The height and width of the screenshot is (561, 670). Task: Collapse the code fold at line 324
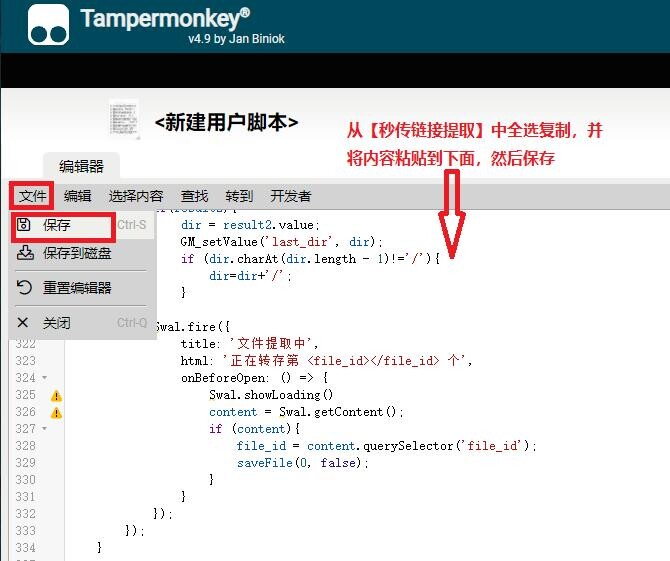click(x=44, y=378)
